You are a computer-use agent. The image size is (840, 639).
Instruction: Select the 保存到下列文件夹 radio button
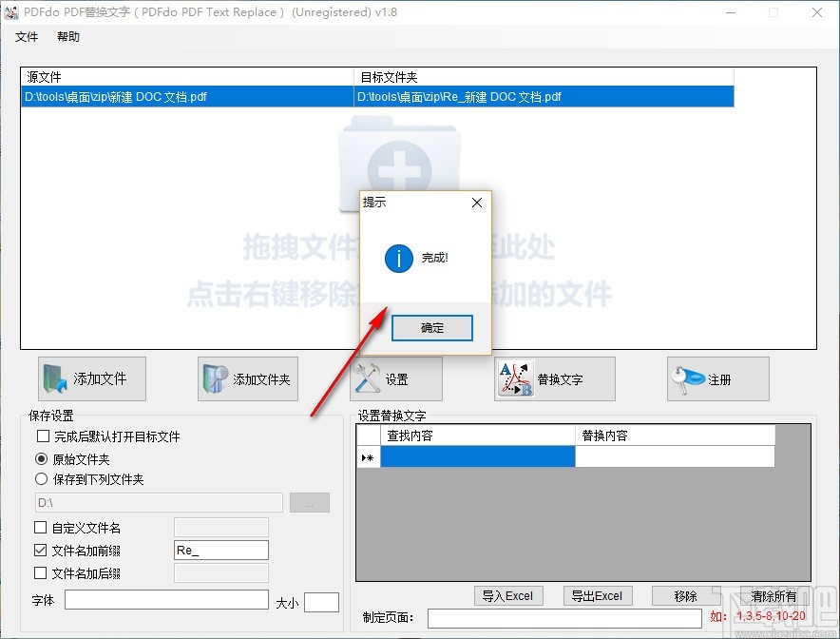point(40,478)
